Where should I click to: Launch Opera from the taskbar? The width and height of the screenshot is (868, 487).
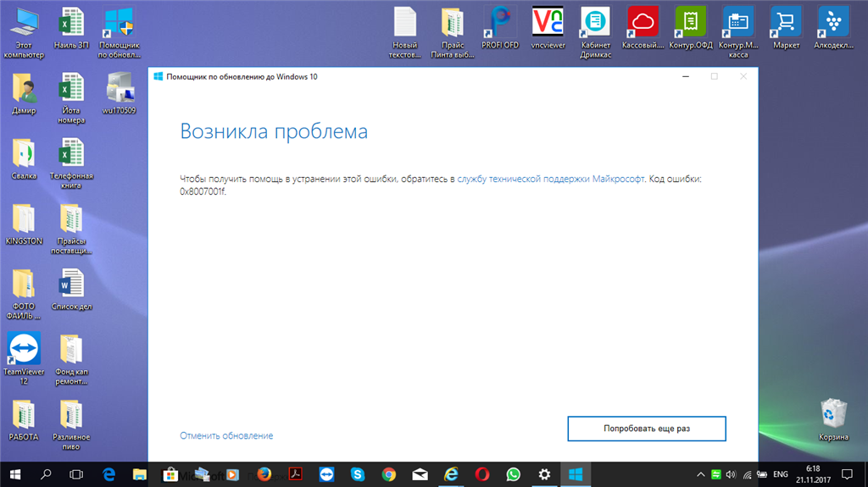point(482,474)
